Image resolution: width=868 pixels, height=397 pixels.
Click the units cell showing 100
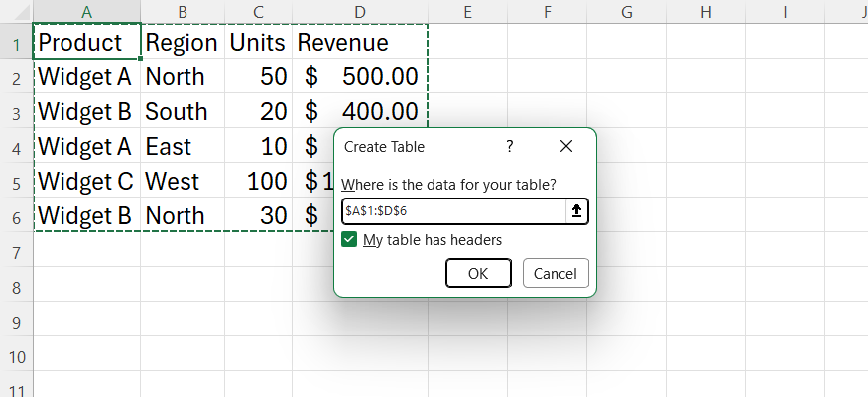coord(259,181)
